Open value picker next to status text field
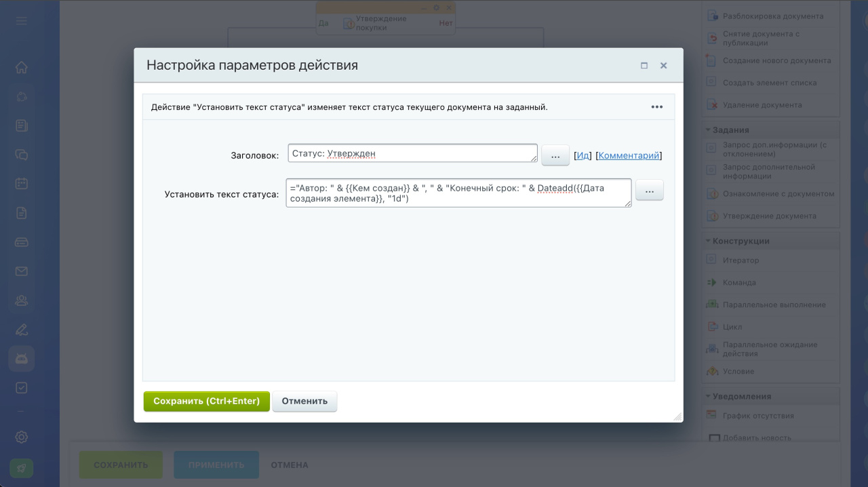The image size is (868, 487). coord(650,191)
